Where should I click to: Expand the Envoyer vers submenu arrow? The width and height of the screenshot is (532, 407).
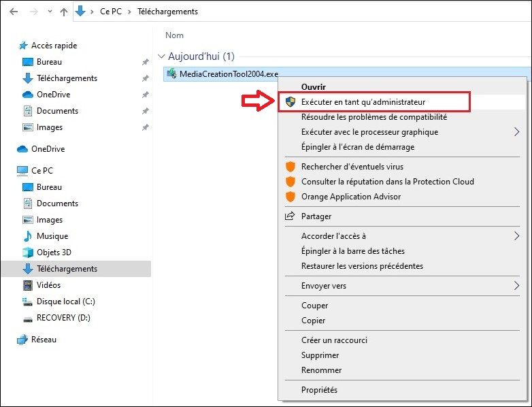(516, 286)
